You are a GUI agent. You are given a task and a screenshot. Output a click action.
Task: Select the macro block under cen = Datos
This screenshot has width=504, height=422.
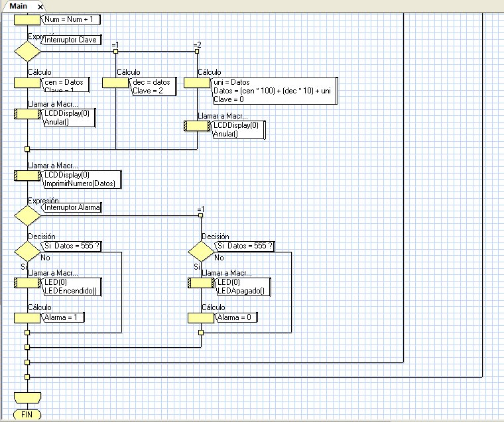pyautogui.click(x=27, y=114)
